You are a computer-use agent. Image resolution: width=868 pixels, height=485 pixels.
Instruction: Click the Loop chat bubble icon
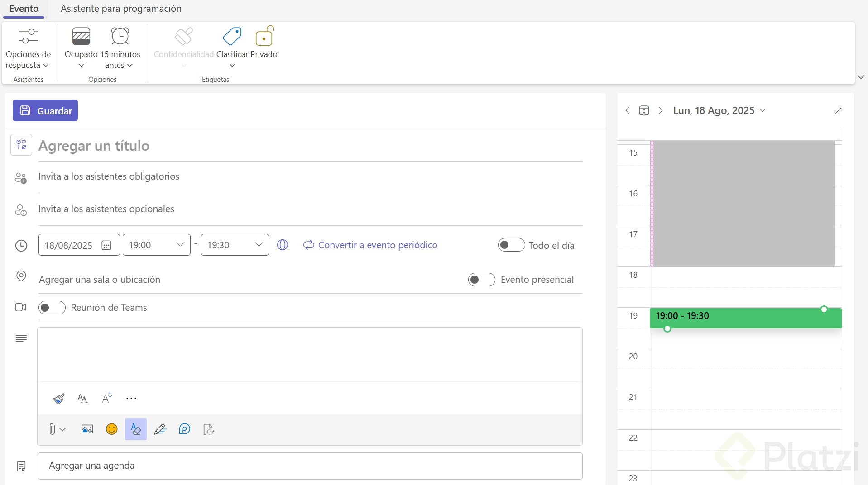click(185, 429)
